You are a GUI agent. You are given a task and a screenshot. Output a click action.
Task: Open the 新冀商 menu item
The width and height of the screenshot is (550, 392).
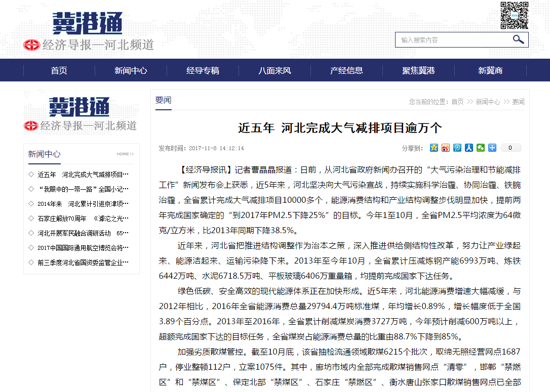coord(490,70)
